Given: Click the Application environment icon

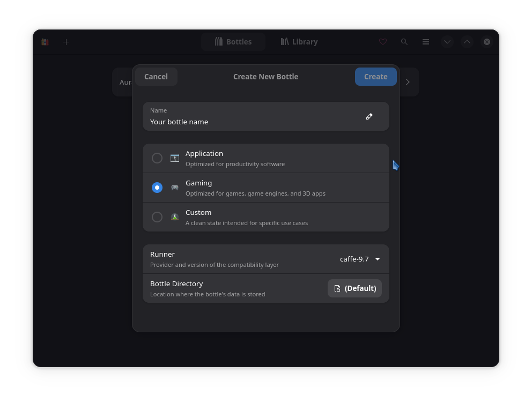Looking at the screenshot, I should pyautogui.click(x=175, y=158).
